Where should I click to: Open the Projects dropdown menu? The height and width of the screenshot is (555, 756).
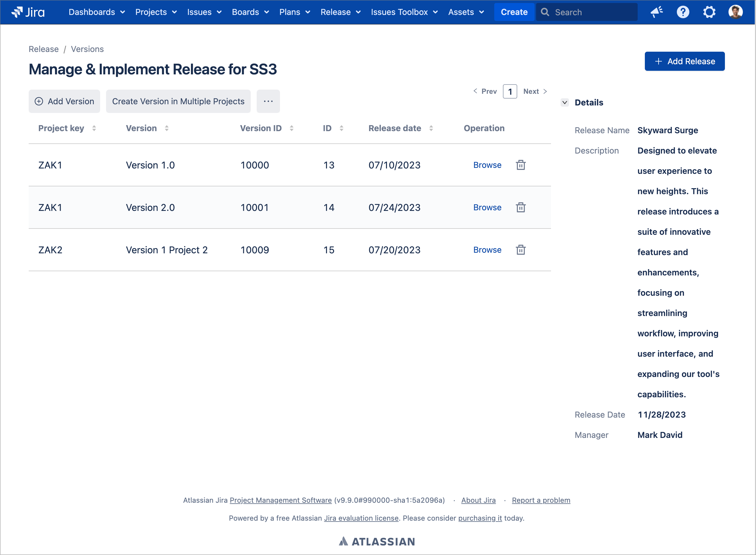tap(156, 12)
